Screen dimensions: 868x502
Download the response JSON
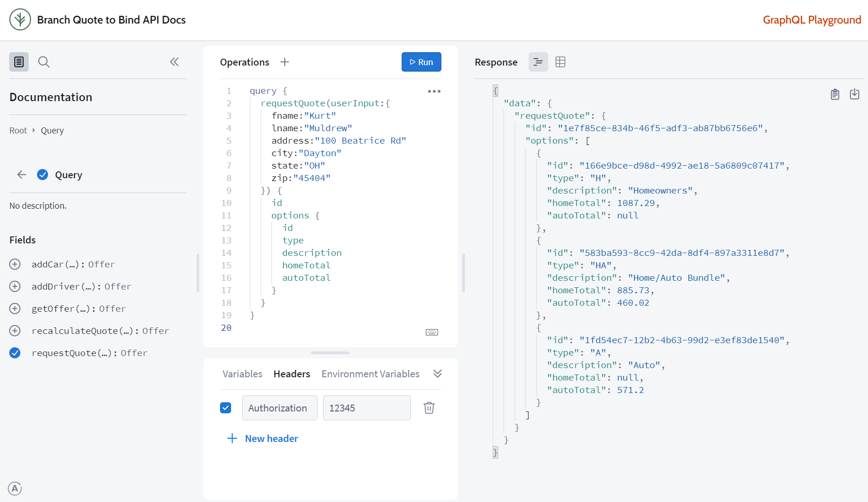pos(855,94)
